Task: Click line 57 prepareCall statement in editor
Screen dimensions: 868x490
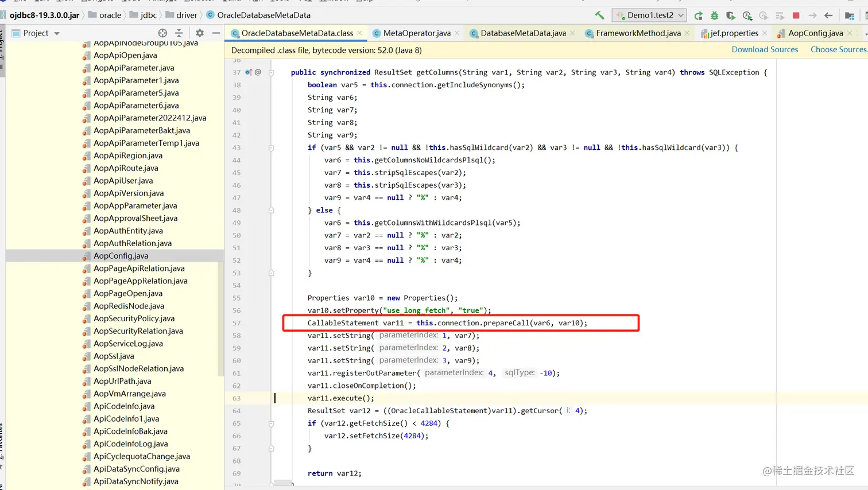Action: 447,323
